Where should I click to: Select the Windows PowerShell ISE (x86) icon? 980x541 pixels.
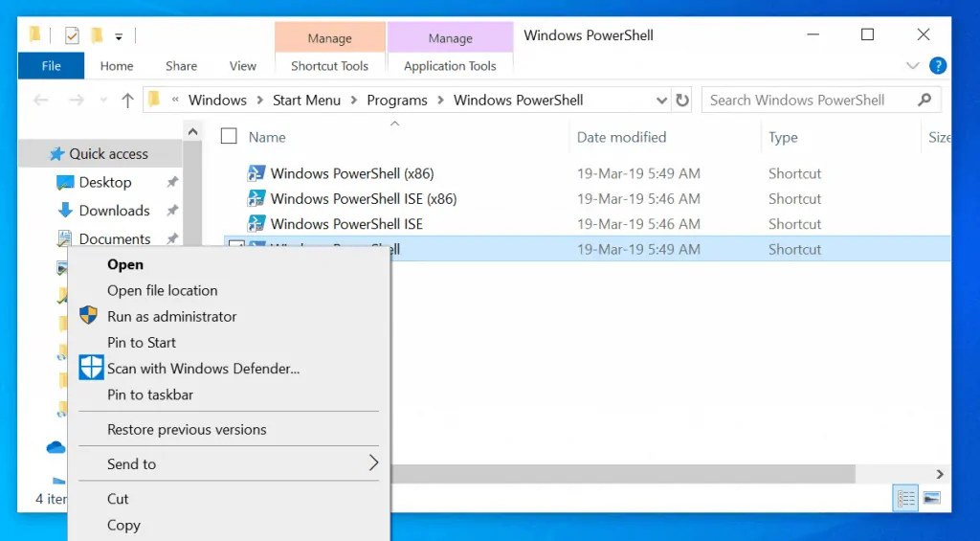point(256,199)
